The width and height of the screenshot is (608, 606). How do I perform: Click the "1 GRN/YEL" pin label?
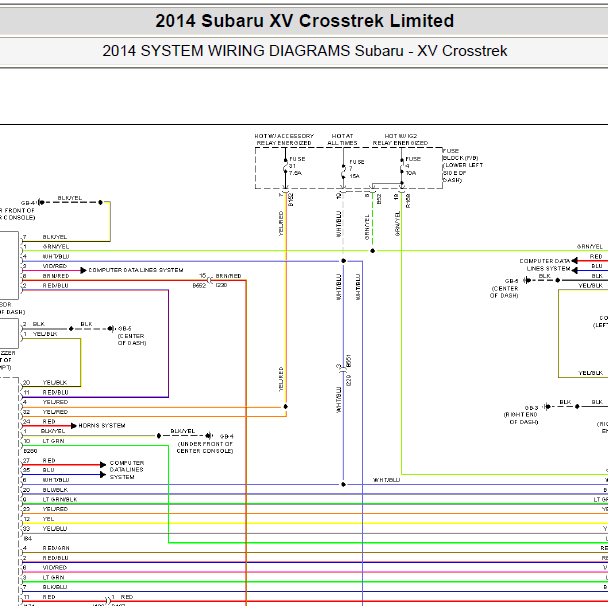(x=46, y=247)
